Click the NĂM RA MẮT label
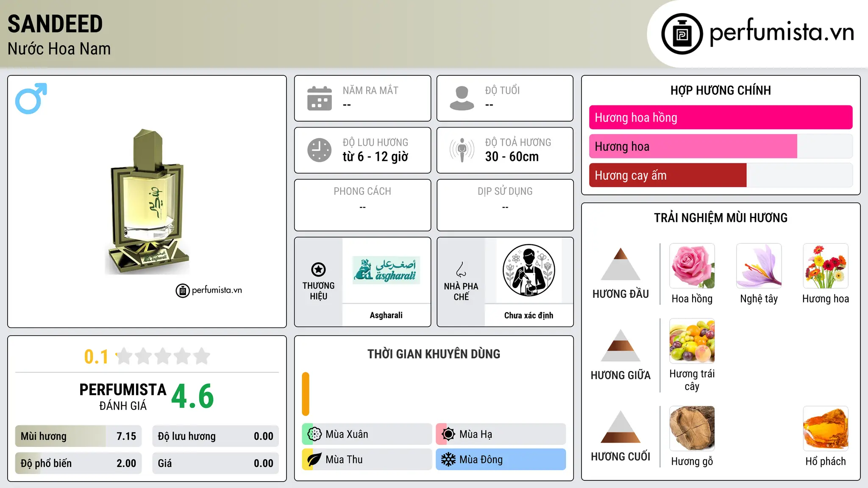The height and width of the screenshot is (488, 868). point(370,90)
